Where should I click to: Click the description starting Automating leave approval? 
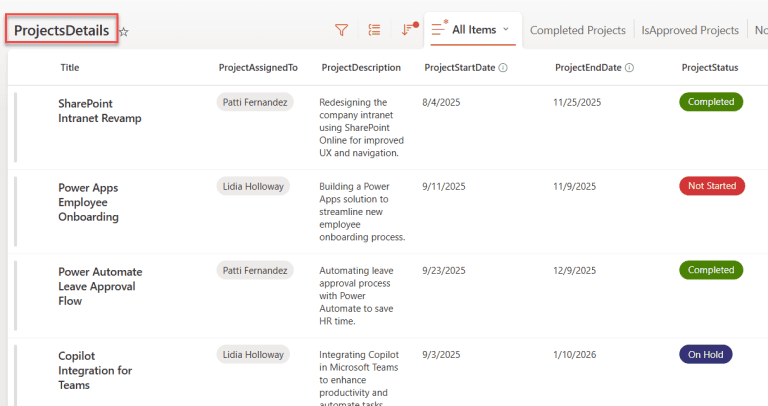coord(356,296)
